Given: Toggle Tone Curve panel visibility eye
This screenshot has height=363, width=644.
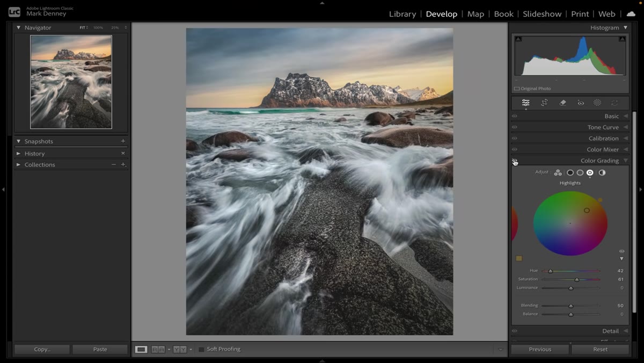Looking at the screenshot, I should tap(514, 127).
